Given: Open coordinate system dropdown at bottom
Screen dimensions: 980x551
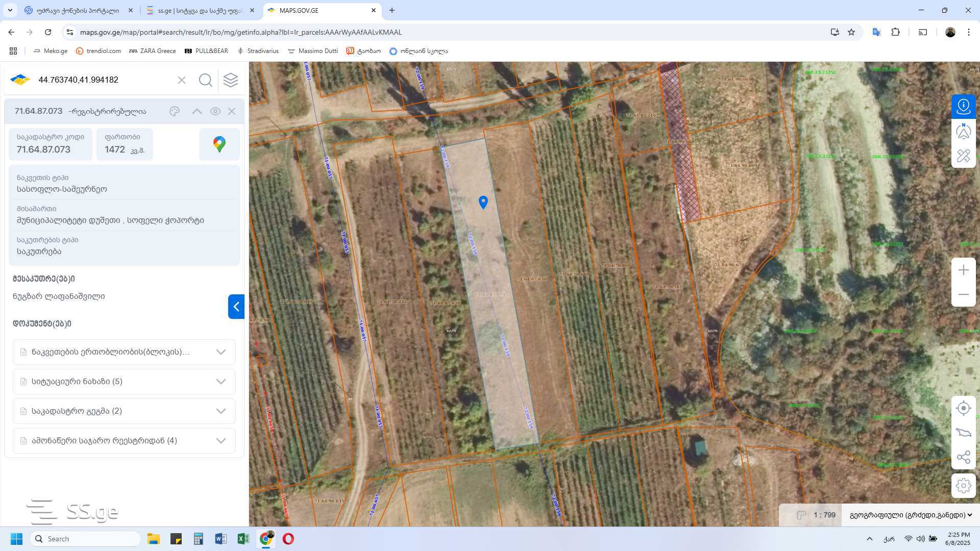Looking at the screenshot, I should click(911, 515).
